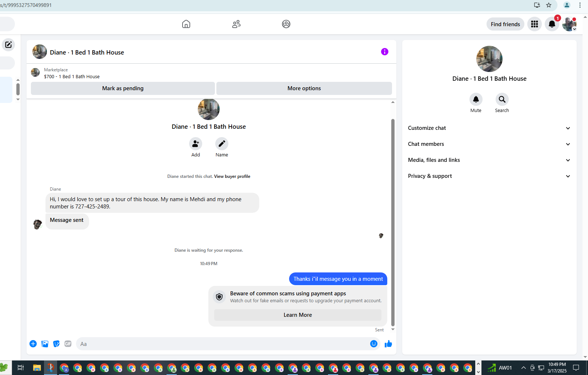588x375 pixels.
Task: Open the browser profile icon
Action: (567, 5)
